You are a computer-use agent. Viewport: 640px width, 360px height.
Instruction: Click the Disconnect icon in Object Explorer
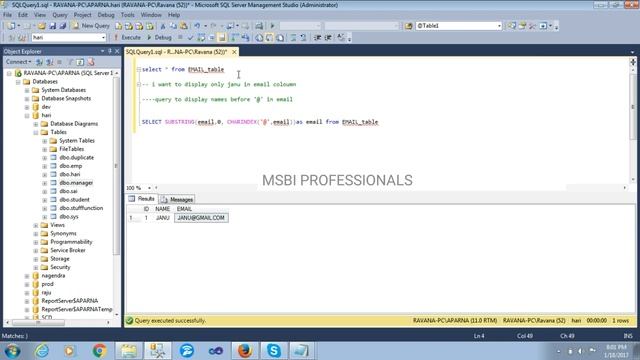click(x=49, y=62)
